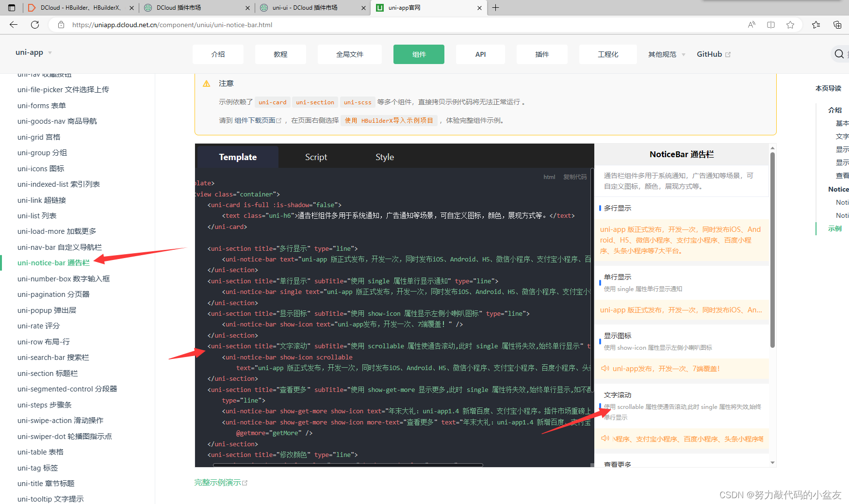
Task: Go back with the browser back arrow
Action: tap(14, 25)
